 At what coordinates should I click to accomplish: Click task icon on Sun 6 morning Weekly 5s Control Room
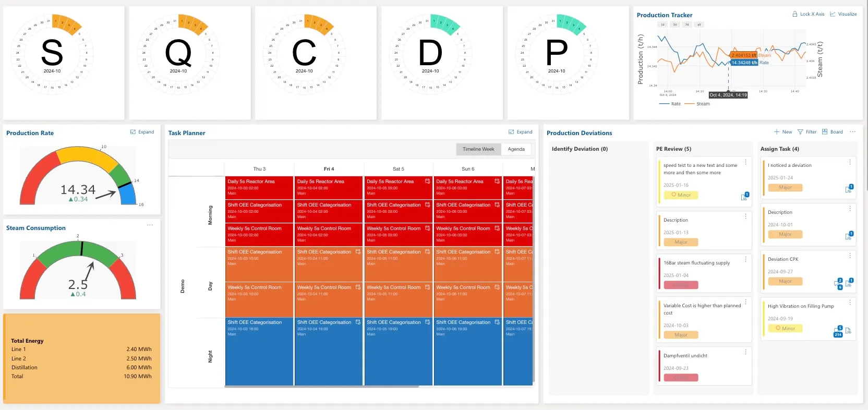click(497, 228)
